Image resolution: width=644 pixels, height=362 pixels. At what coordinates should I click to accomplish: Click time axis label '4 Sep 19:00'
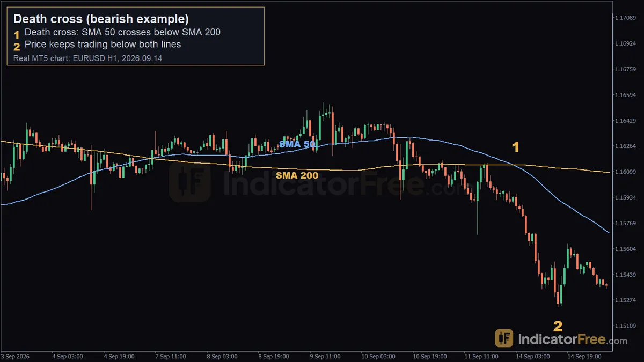(119, 356)
